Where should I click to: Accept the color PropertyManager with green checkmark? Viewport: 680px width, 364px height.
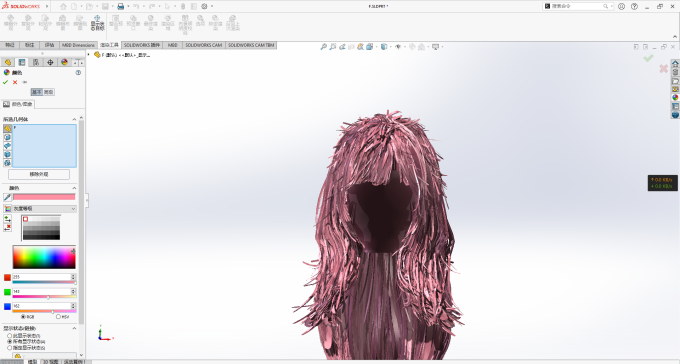point(5,82)
